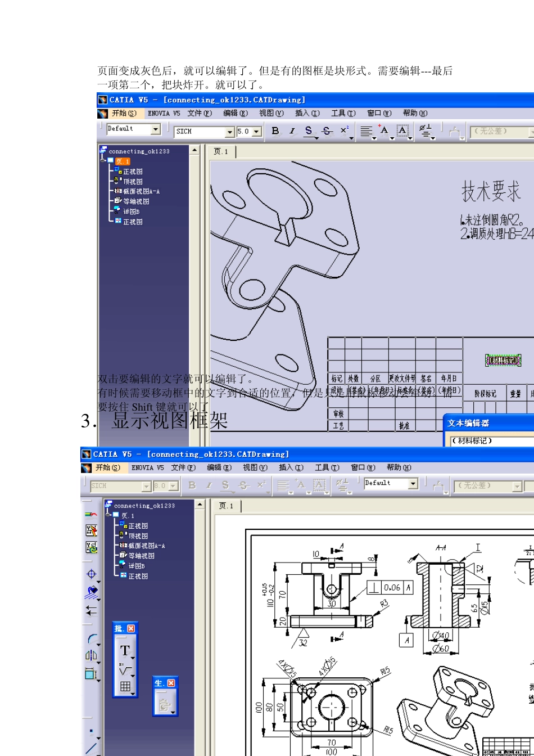Click the mirror symmetry tool icon

90,655
